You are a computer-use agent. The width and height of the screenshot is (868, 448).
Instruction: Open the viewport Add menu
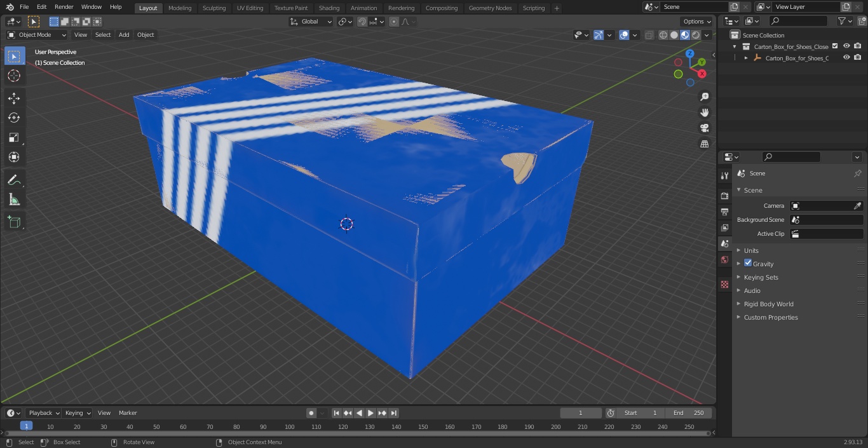coord(124,35)
